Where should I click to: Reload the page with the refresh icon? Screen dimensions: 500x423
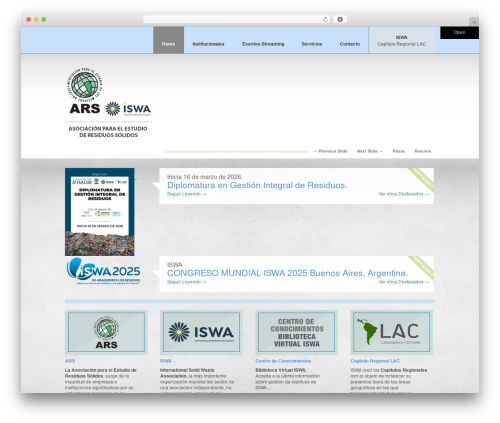tap(325, 20)
